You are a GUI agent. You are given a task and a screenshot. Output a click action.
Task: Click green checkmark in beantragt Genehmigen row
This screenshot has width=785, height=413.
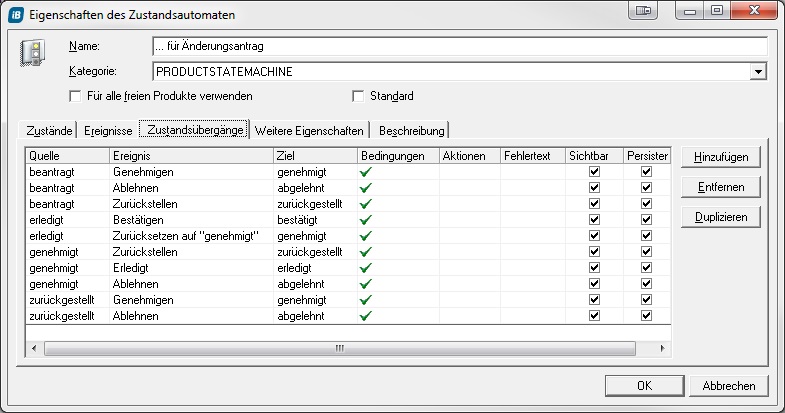coord(366,172)
